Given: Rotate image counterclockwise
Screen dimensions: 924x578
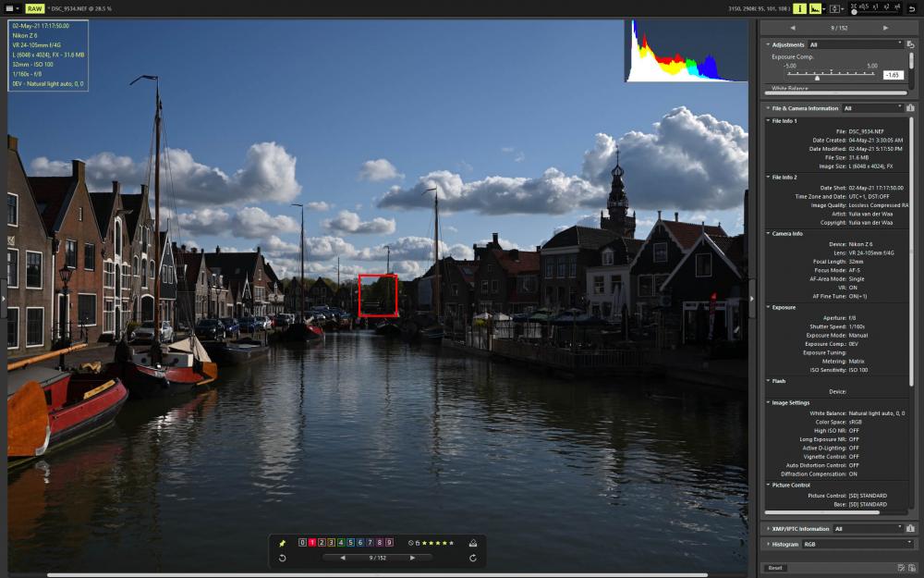Looking at the screenshot, I should [282, 558].
